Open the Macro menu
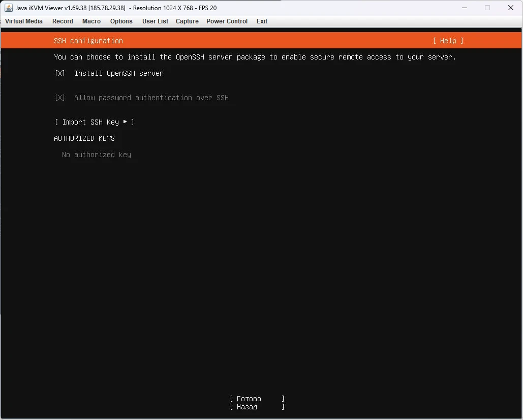This screenshot has width=523, height=420. coord(91,21)
